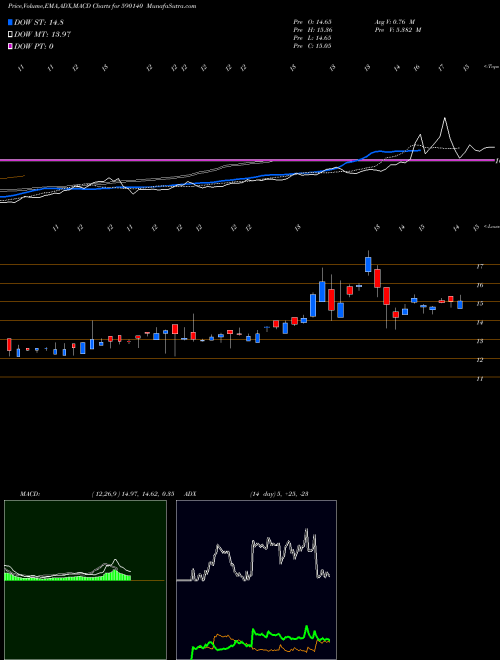Image resolution: width=500 pixels, height=660 pixels.
Task: Click the 'Pre C: 15.05' value
Action: 312,45
